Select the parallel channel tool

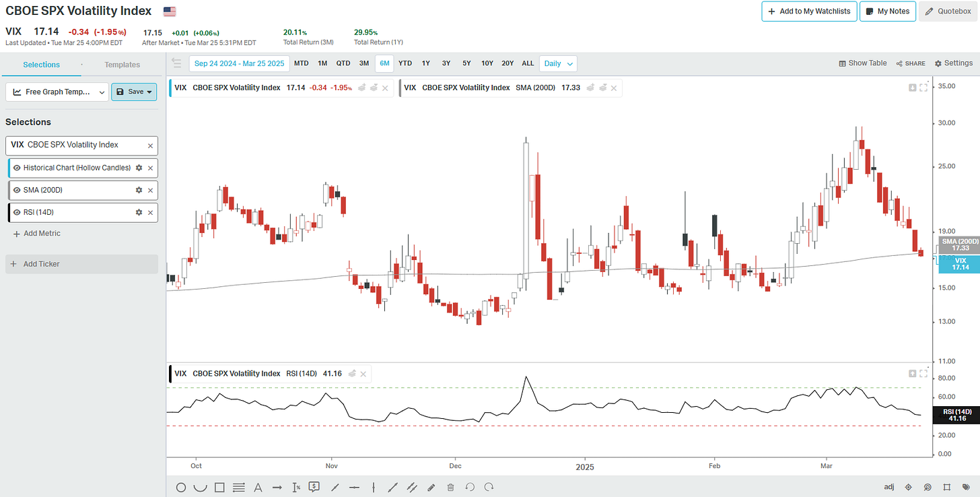tap(412, 488)
